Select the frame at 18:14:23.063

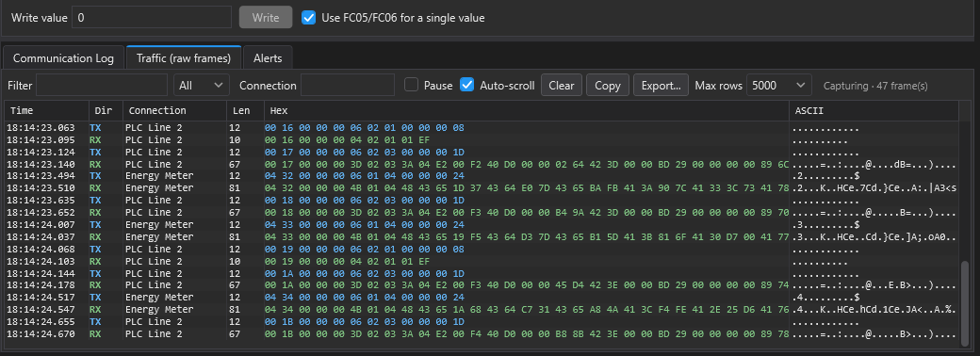point(482,128)
